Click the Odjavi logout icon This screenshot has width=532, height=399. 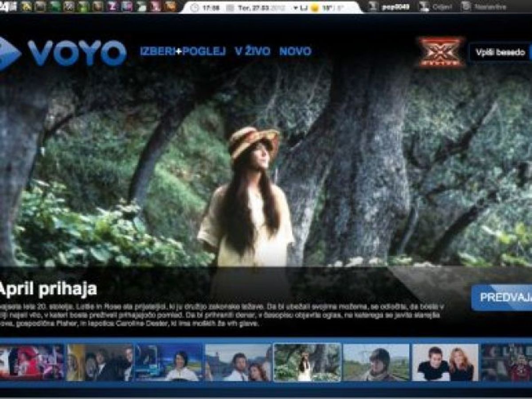pos(424,7)
